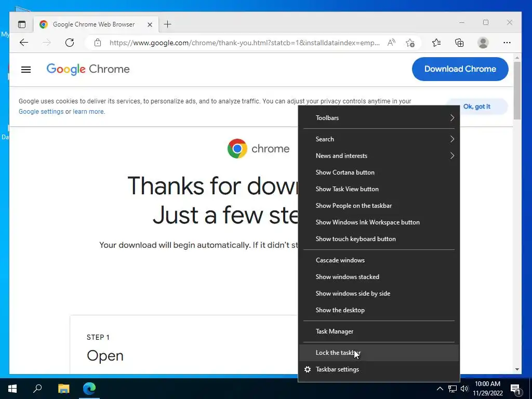Click the gear icon beside Taskbar settings

click(x=308, y=369)
